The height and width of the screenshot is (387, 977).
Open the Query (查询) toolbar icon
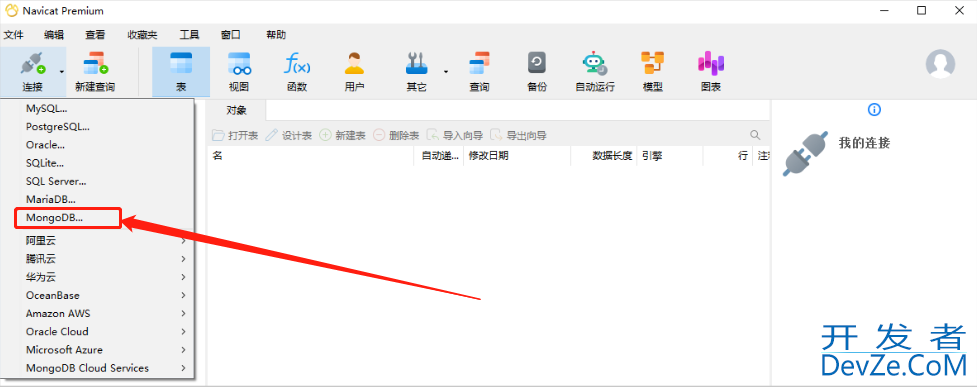coord(479,64)
